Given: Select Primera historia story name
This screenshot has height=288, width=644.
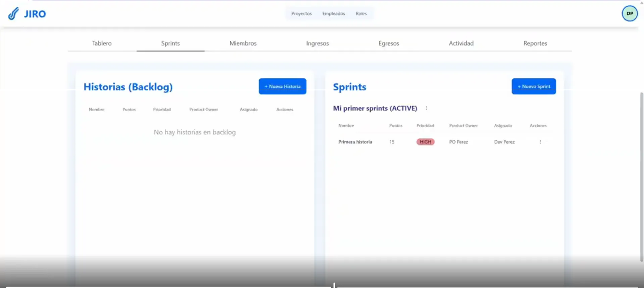Looking at the screenshot, I should coord(355,142).
